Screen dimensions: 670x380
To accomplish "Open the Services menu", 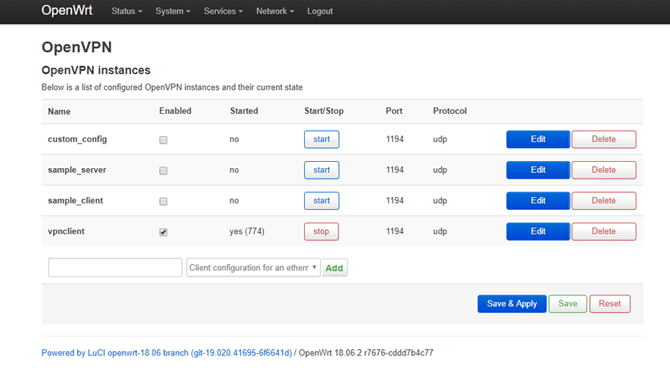I will pyautogui.click(x=223, y=11).
